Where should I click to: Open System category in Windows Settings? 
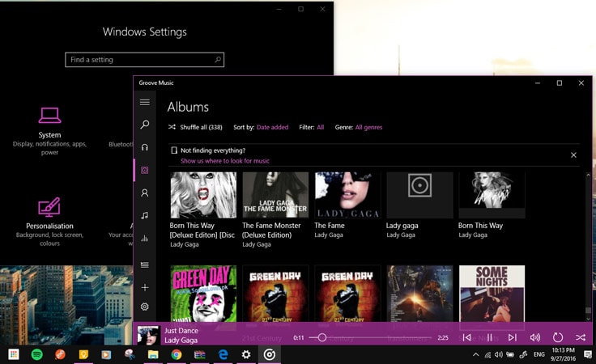click(x=49, y=131)
